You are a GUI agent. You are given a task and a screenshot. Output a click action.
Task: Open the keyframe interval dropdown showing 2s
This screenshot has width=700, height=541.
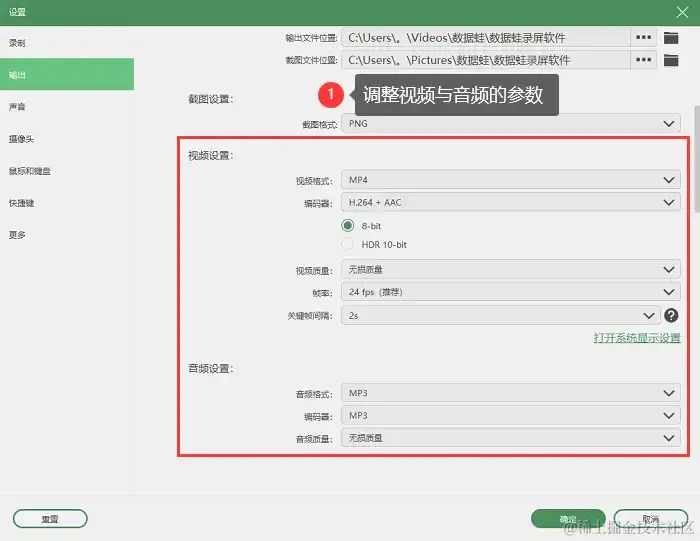(x=500, y=316)
